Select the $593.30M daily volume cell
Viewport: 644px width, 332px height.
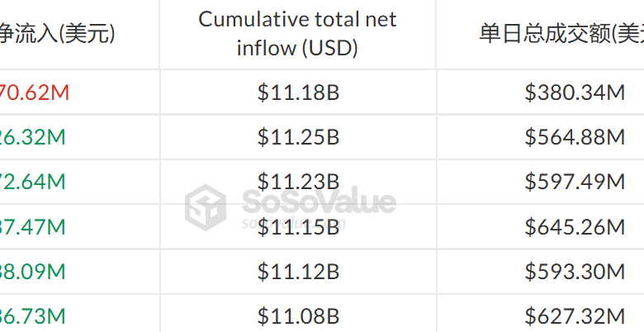tap(575, 271)
